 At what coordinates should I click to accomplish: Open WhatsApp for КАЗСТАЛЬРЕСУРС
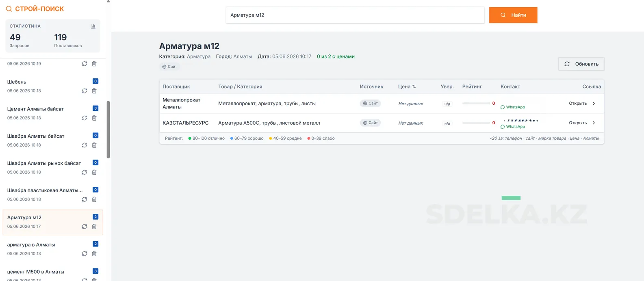click(x=513, y=127)
